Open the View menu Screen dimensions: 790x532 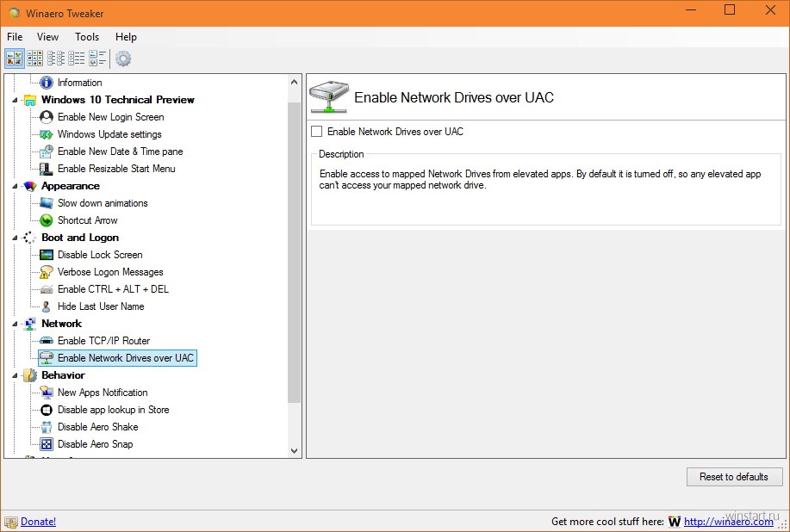pos(47,37)
